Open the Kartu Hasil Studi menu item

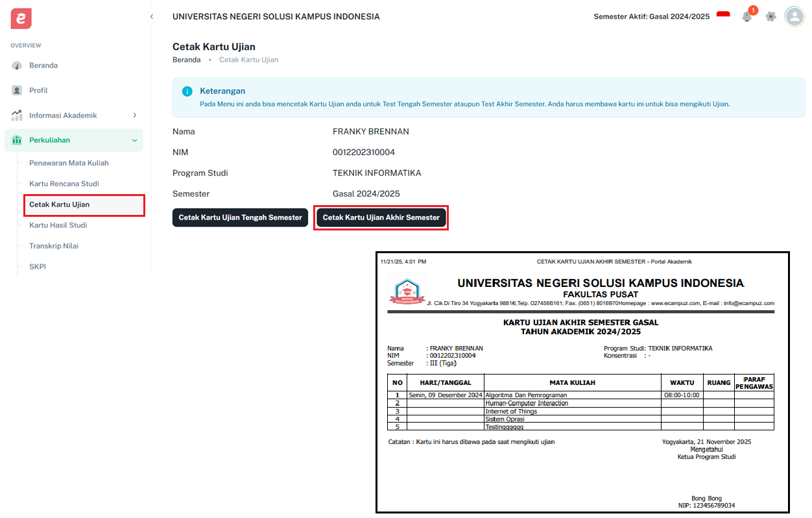tap(56, 225)
